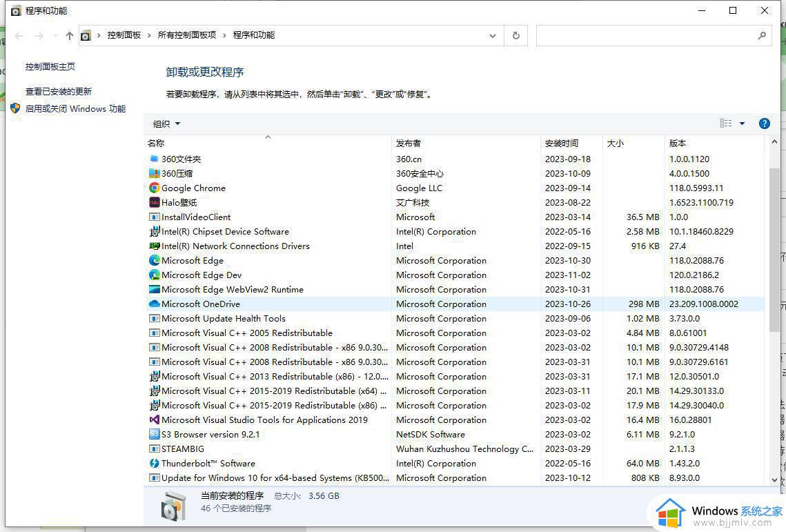The width and height of the screenshot is (786, 532).
Task: Click the Intel Chipset Device Software icon
Action: coord(155,232)
